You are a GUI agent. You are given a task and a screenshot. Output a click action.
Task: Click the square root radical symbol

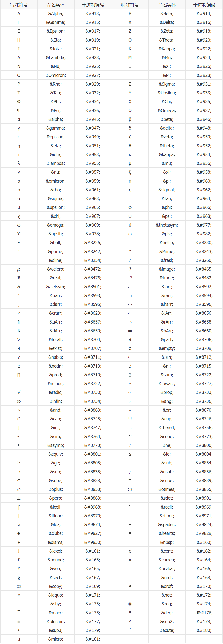pos(19,392)
